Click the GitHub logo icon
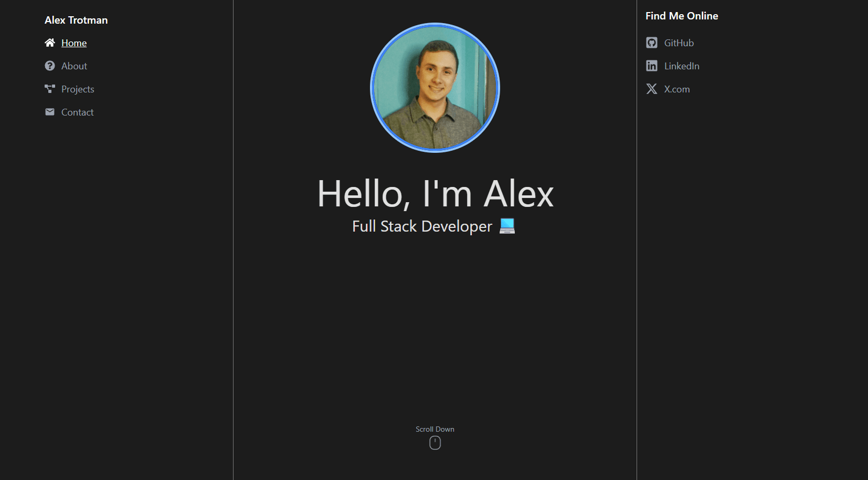 [652, 43]
